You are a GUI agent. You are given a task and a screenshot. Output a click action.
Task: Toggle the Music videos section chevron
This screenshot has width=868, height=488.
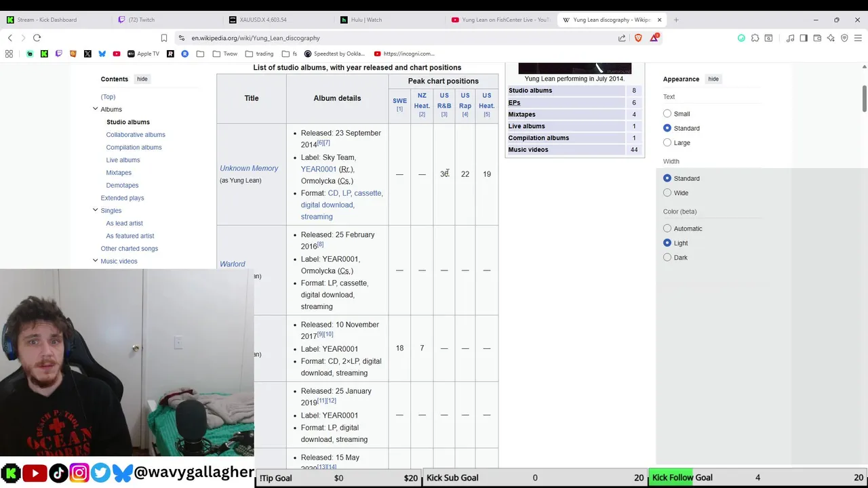(x=95, y=261)
